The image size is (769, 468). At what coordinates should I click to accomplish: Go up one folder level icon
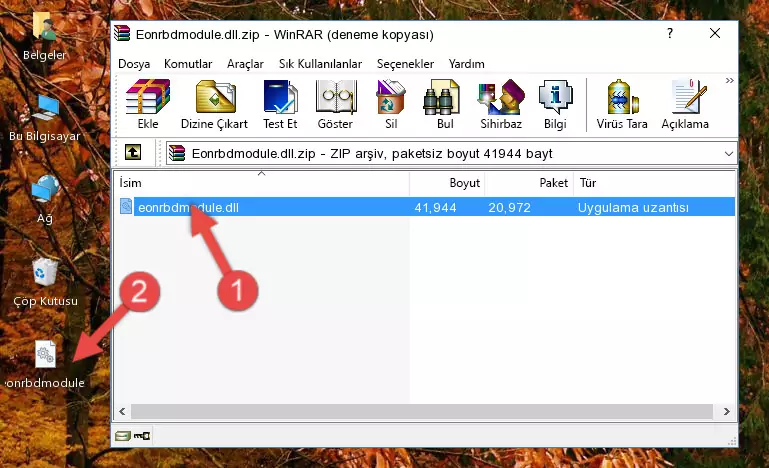click(133, 153)
